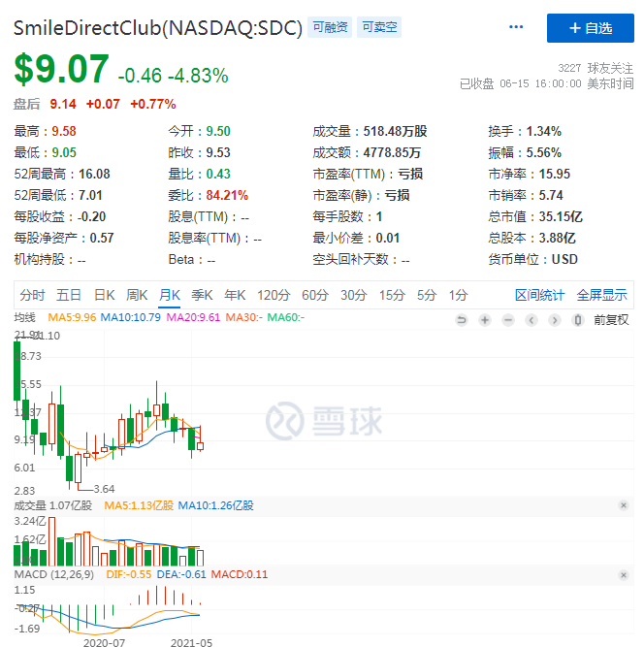Click the 52周最高 16.08 value

click(x=94, y=175)
